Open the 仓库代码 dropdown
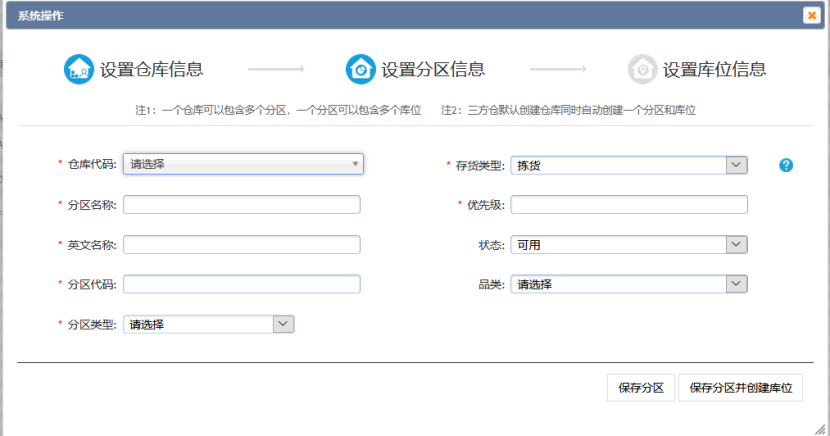The image size is (830, 436). click(x=243, y=164)
